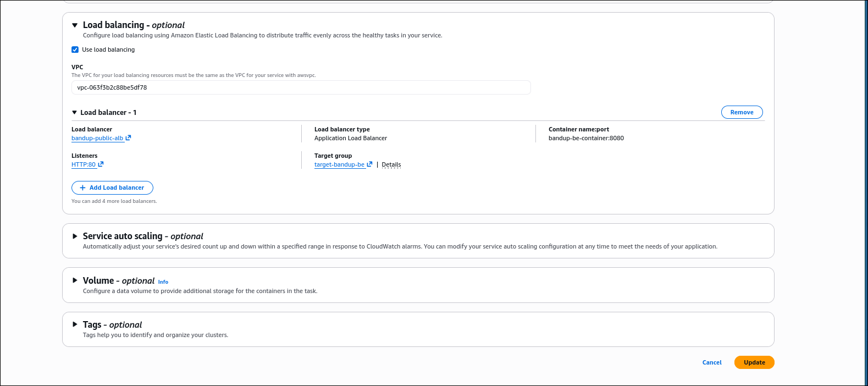Click the VPC field vpc-063f3b2c88be5df78
The width and height of the screenshot is (868, 386).
coord(301,87)
